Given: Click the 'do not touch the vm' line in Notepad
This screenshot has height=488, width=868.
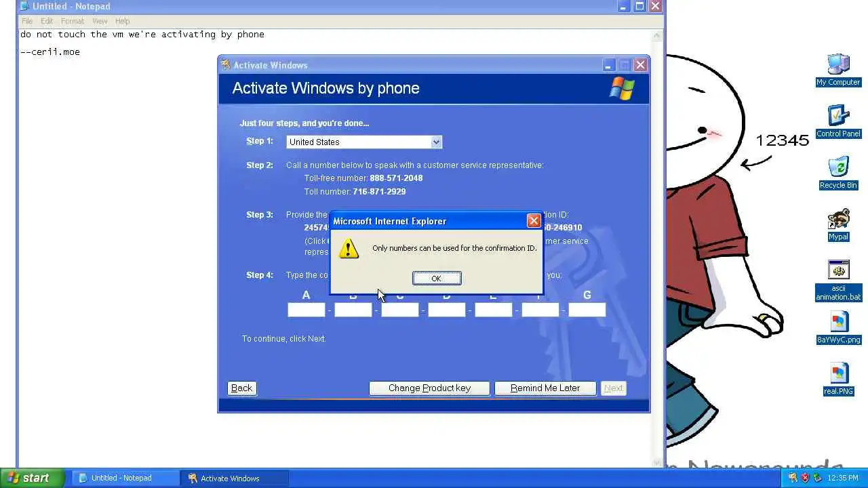Looking at the screenshot, I should point(142,34).
